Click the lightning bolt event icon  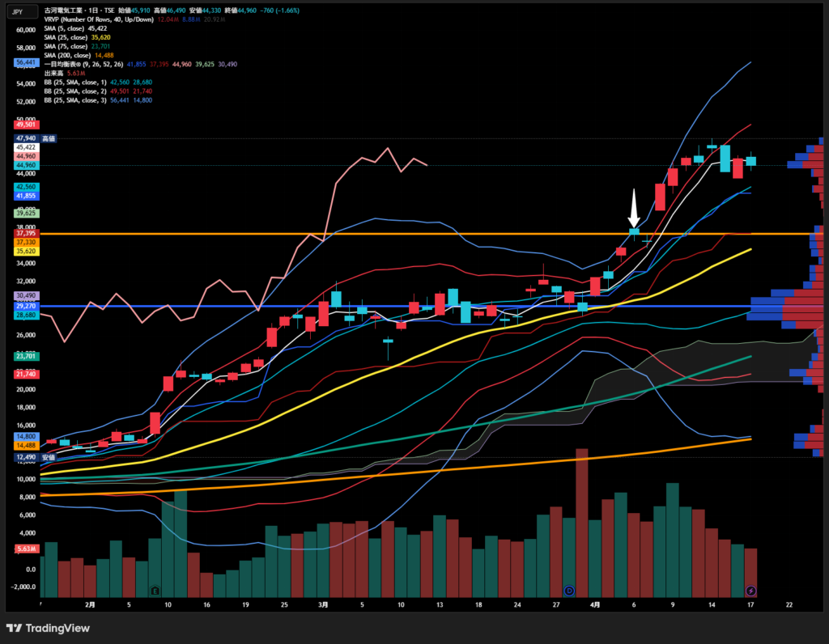[750, 591]
